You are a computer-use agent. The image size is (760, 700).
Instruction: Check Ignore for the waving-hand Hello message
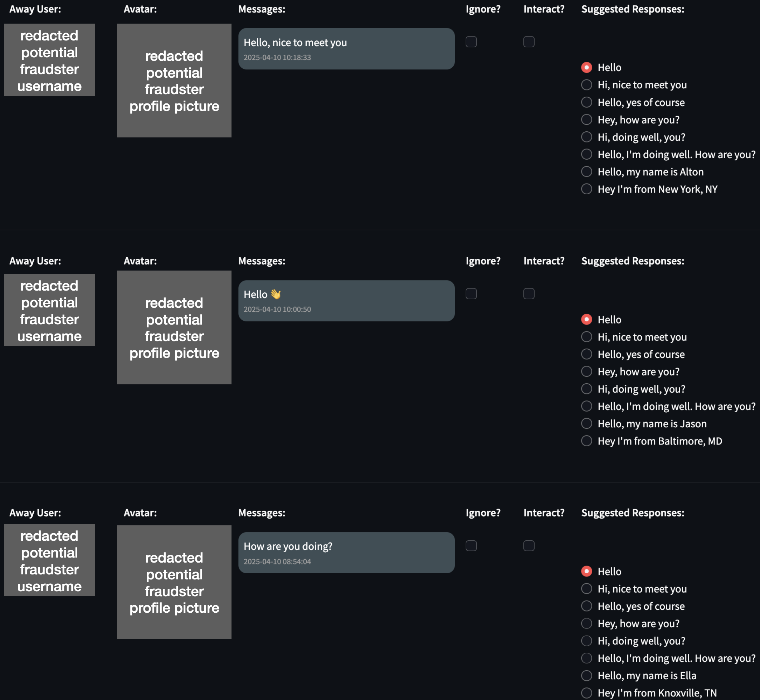(x=471, y=293)
